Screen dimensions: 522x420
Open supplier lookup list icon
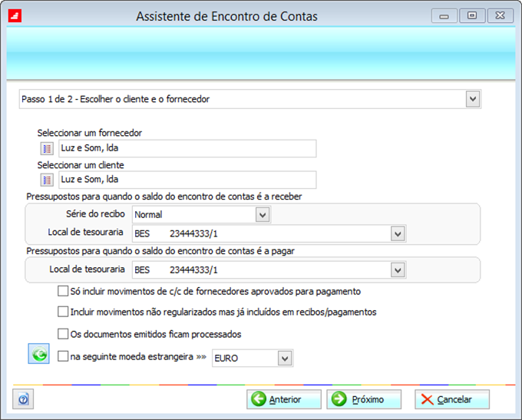[47, 148]
